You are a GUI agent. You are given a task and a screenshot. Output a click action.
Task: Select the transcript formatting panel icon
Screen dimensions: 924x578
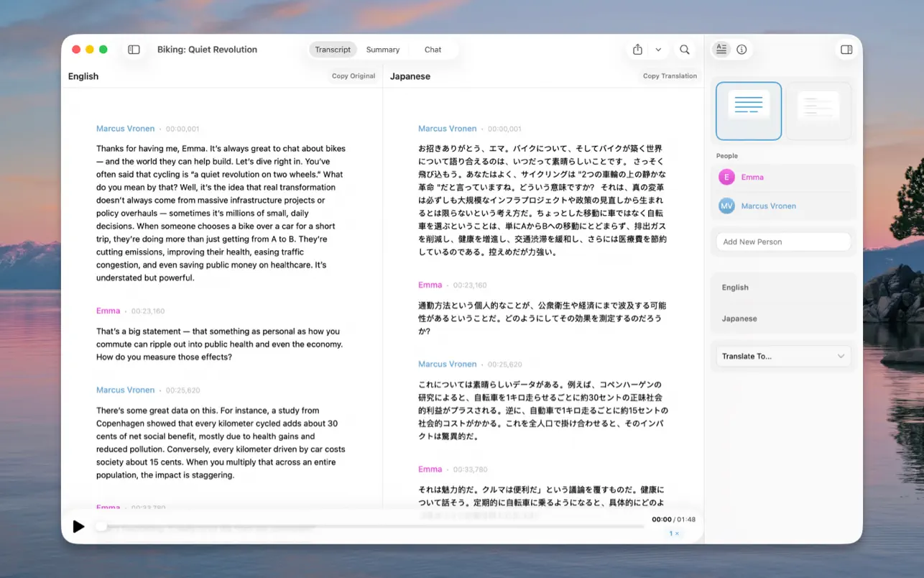tap(721, 49)
